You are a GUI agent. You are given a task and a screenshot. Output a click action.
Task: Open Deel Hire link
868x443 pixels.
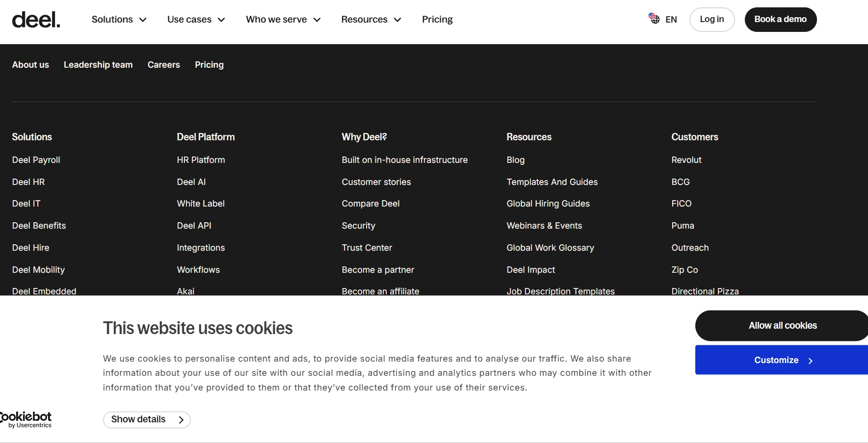point(31,248)
